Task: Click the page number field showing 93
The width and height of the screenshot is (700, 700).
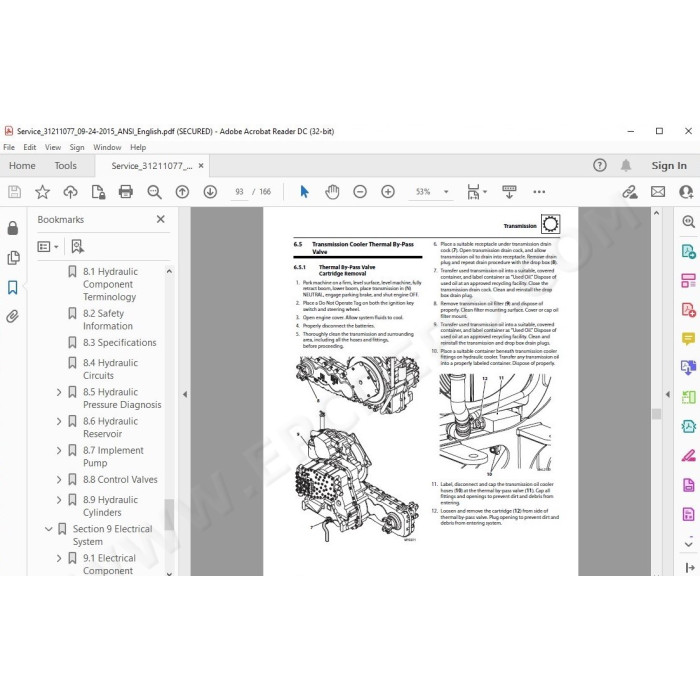Action: [x=240, y=192]
